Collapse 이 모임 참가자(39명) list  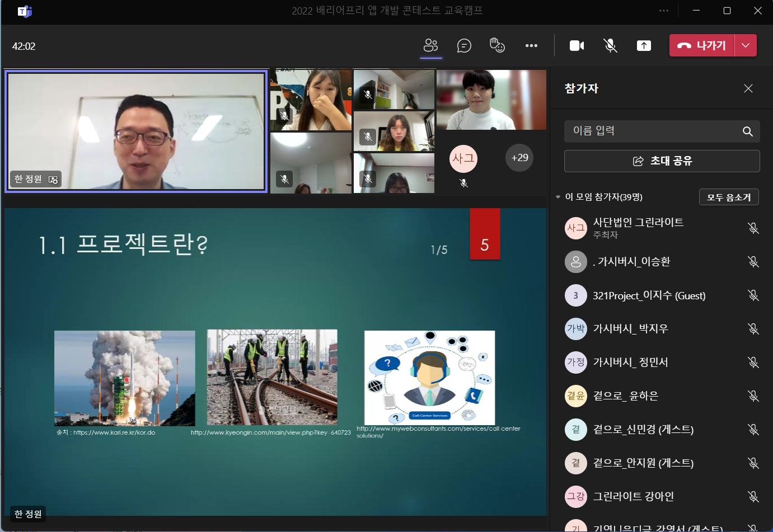tap(558, 197)
